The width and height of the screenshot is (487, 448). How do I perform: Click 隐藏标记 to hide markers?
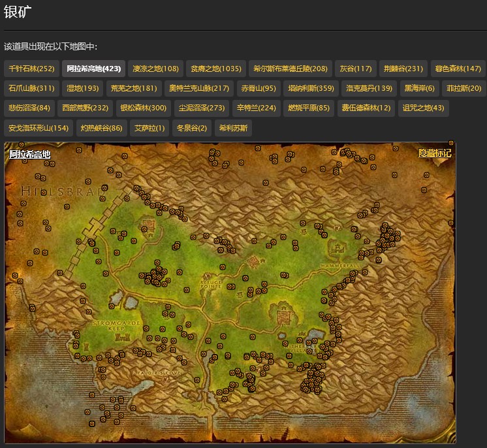coord(435,153)
